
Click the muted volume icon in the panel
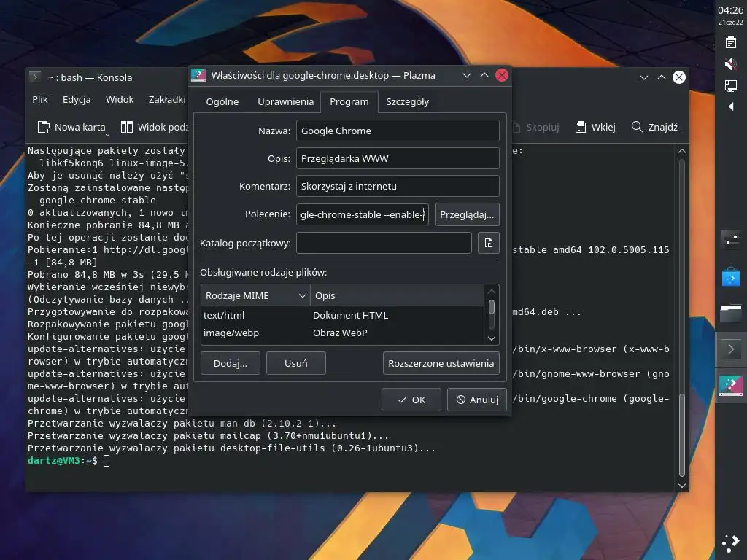[x=730, y=64]
